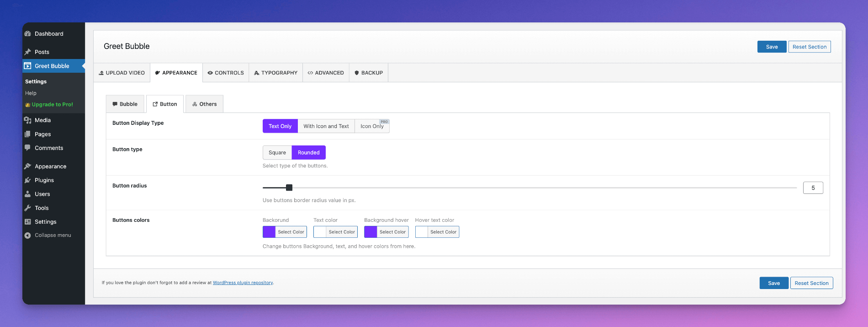
Task: Go to the Advanced tab
Action: pyautogui.click(x=326, y=73)
